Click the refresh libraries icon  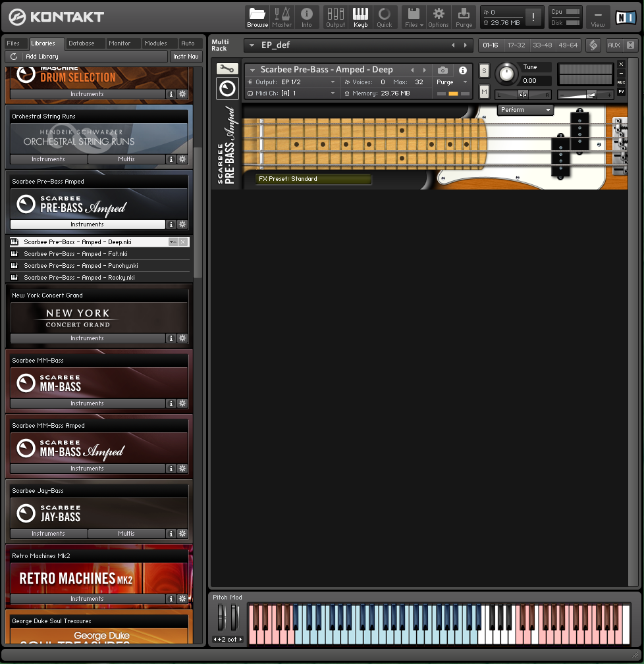[x=14, y=57]
